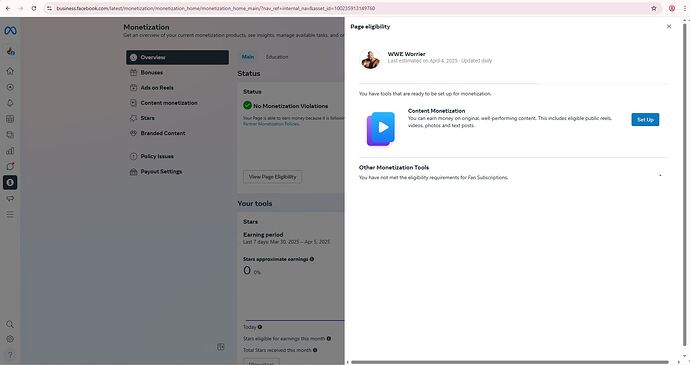Open Partner Monetization Policies link

pyautogui.click(x=271, y=124)
